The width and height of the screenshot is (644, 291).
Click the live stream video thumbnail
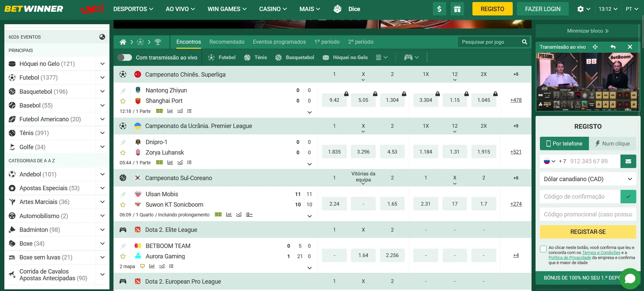click(588, 82)
